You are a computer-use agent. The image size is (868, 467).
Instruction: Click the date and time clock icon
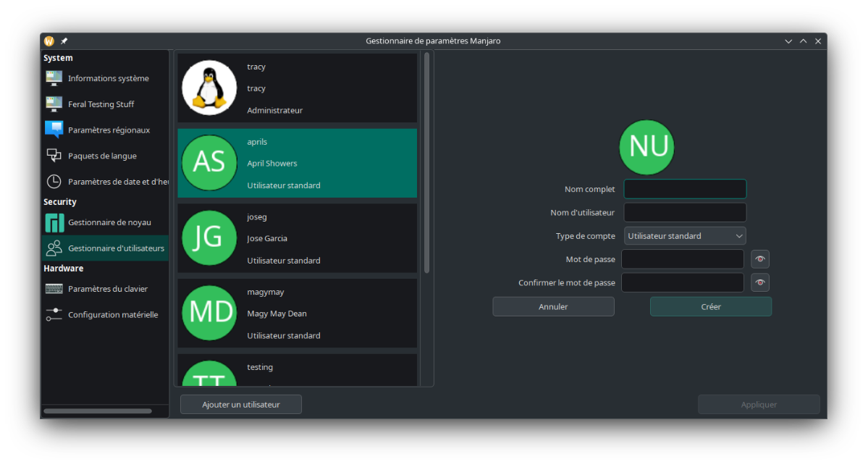coord(54,182)
